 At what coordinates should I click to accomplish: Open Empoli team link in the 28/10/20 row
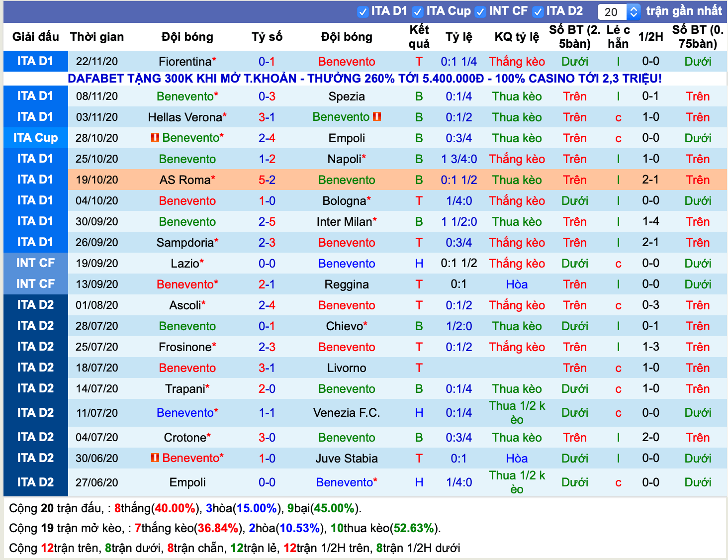(347, 138)
